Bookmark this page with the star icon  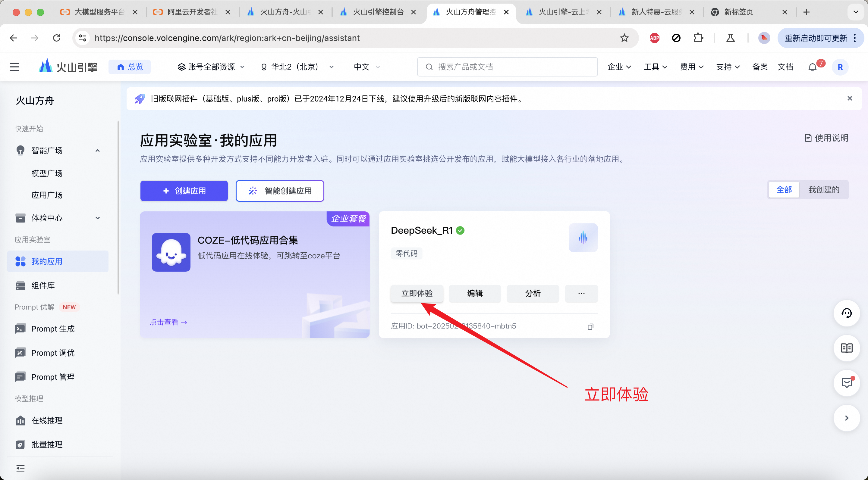pos(624,38)
